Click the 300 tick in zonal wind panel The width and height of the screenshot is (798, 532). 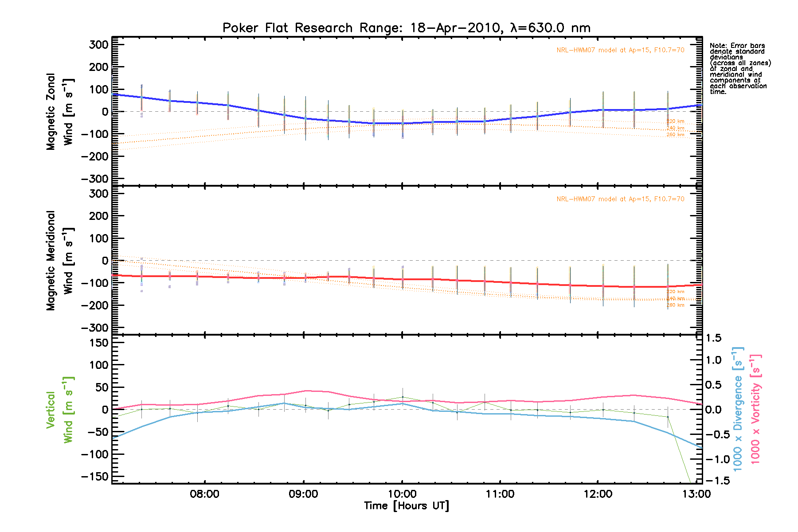(x=98, y=45)
